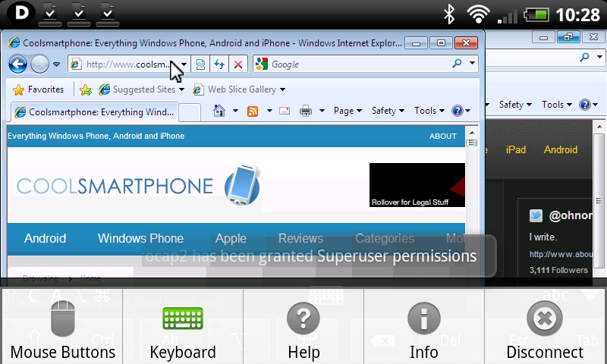Open the Safety menu in front window

pyautogui.click(x=388, y=111)
